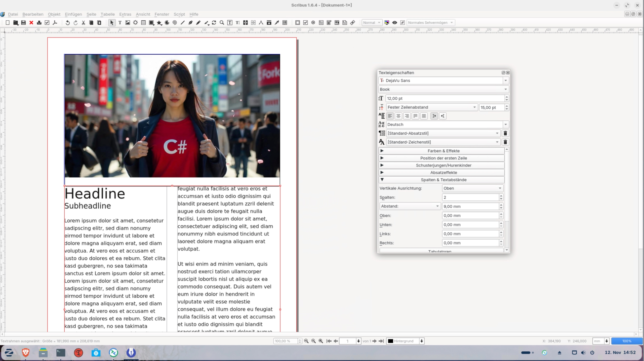Screen dimensions: 644x361
Task: Select the text frame tool
Action: 120,23
